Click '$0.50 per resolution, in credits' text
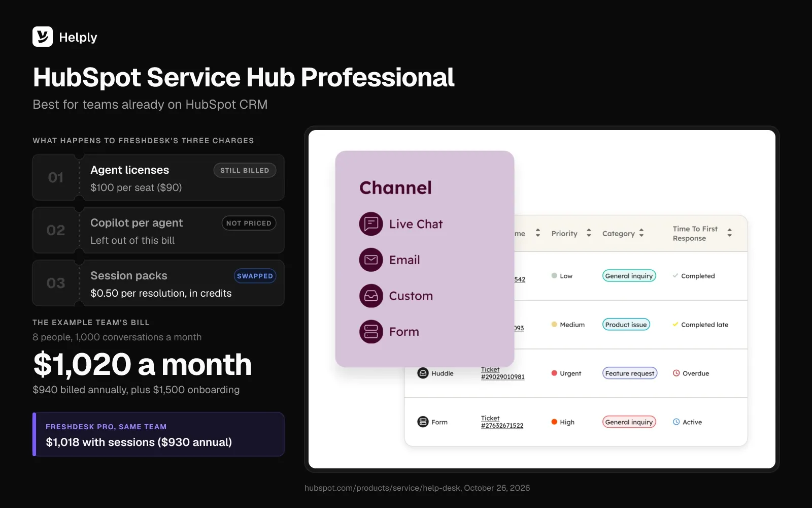This screenshot has height=508, width=812. click(161, 293)
